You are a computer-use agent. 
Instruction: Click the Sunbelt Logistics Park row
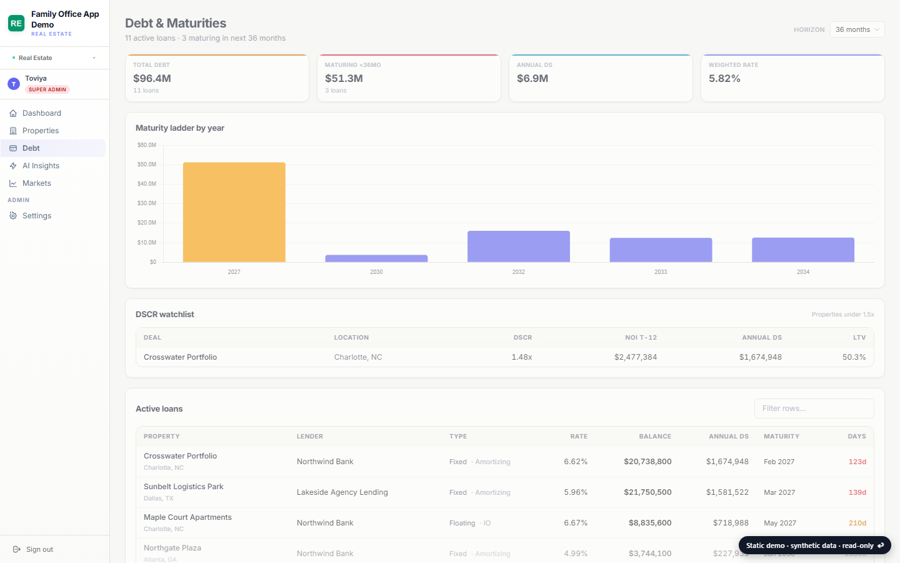point(505,492)
